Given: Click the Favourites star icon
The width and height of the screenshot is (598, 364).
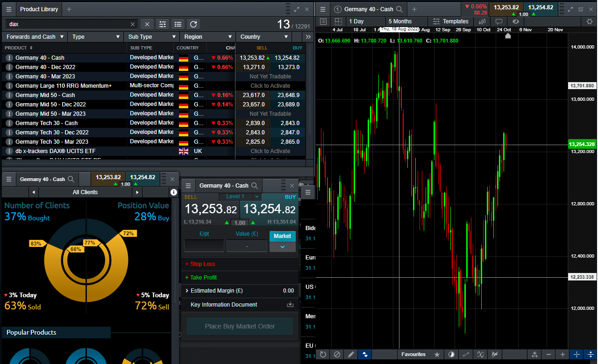Looking at the screenshot, I should (437, 354).
